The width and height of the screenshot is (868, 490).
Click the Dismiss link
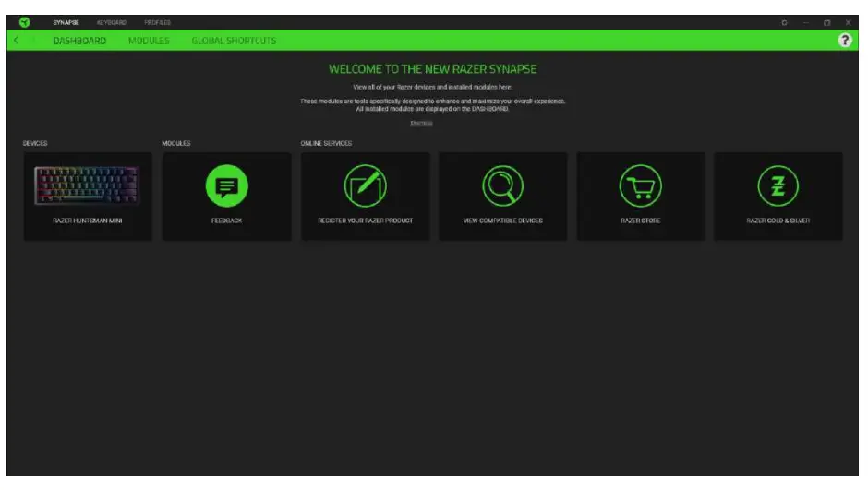(x=421, y=124)
